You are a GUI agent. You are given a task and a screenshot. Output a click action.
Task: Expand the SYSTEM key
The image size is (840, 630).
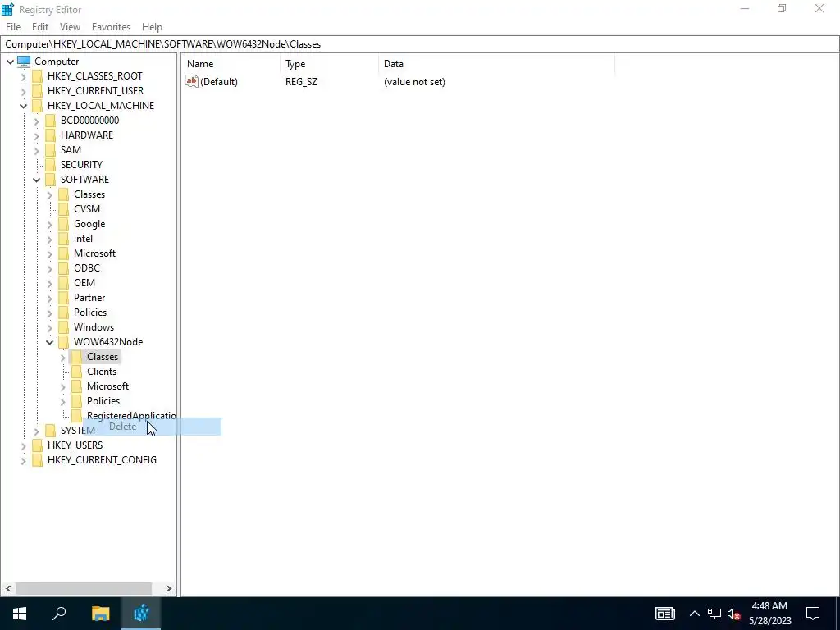[x=36, y=431]
